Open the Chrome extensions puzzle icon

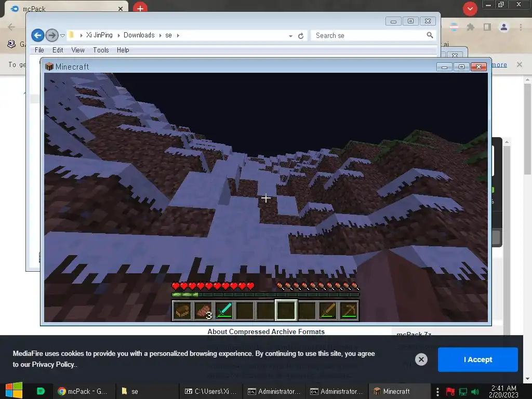(x=470, y=27)
